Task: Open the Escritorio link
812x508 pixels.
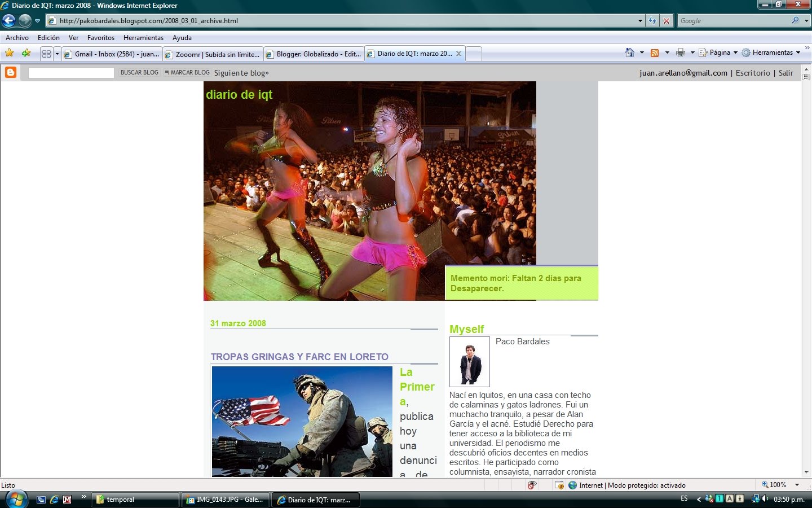Action: coord(753,73)
